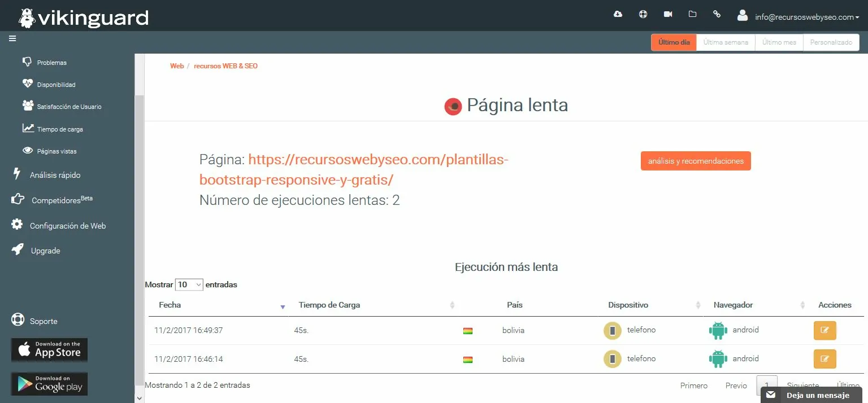The height and width of the screenshot is (403, 868).
Task: Click the eye Páginas vistas icon
Action: [x=28, y=151]
